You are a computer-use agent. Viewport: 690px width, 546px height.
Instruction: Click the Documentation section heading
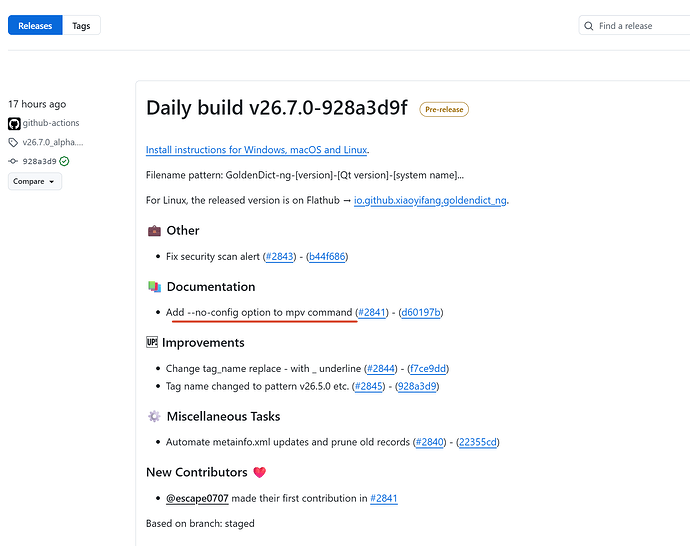pos(211,287)
